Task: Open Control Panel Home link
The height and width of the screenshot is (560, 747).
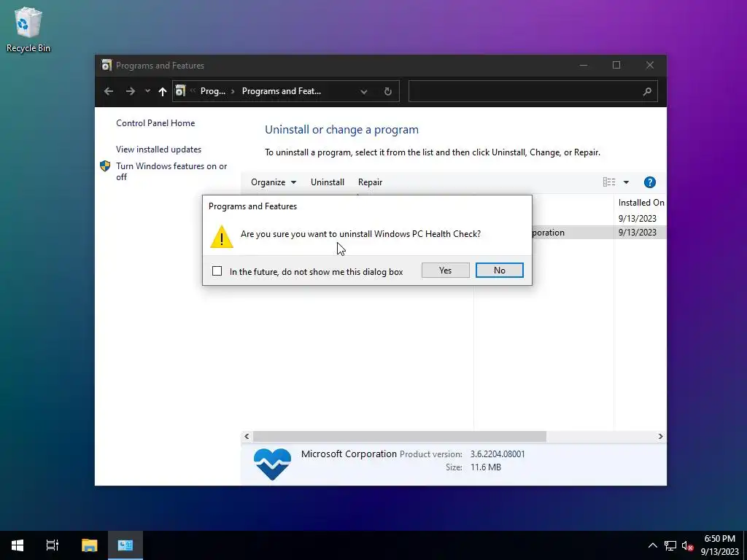Action: pos(155,122)
